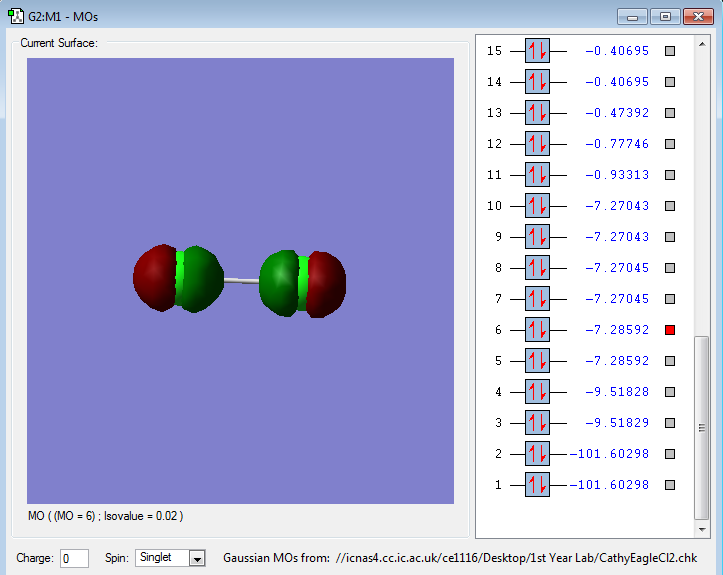
Task: Click the orbital 10 electron pair icon
Action: click(537, 206)
